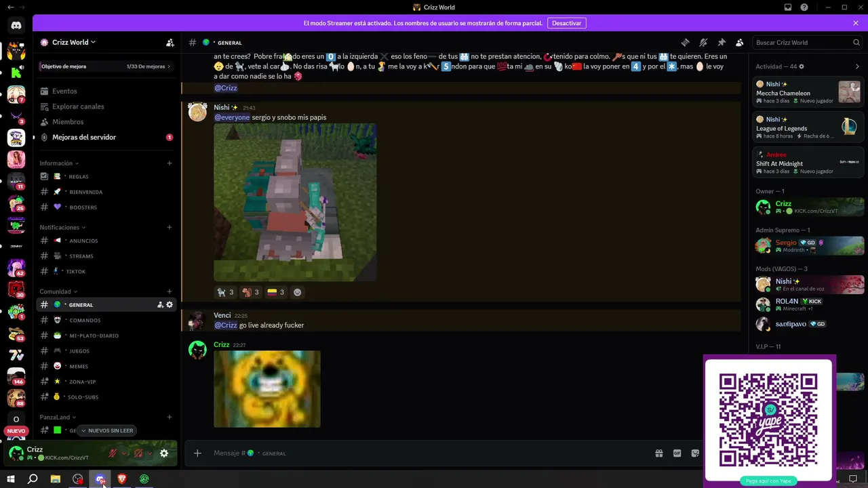Toggle the wolf emoji reaction

pyautogui.click(x=226, y=292)
